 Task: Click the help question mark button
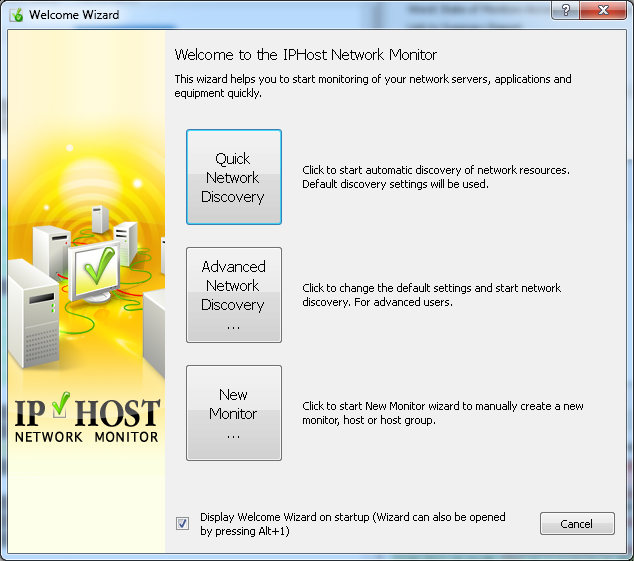click(565, 10)
